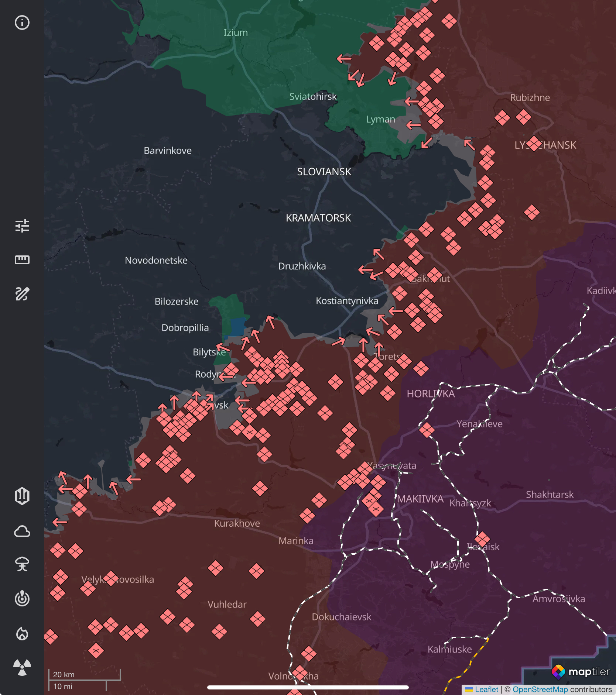
Task: Toggle the fire hotspots layer icon
Action: [22, 633]
